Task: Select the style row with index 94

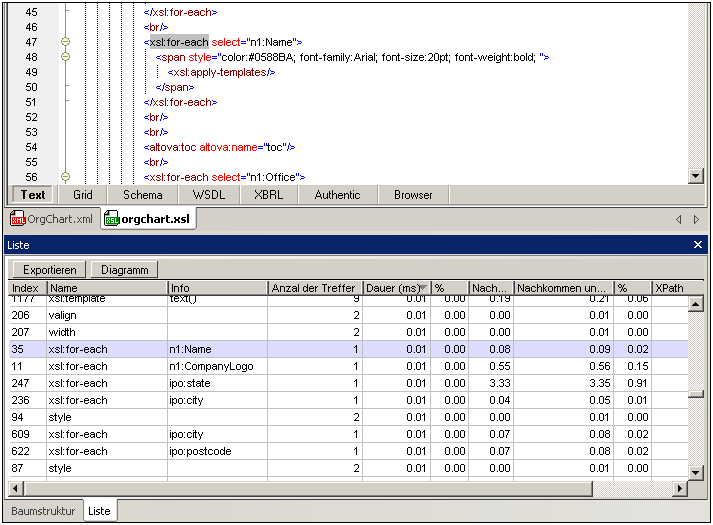Action: coord(348,417)
